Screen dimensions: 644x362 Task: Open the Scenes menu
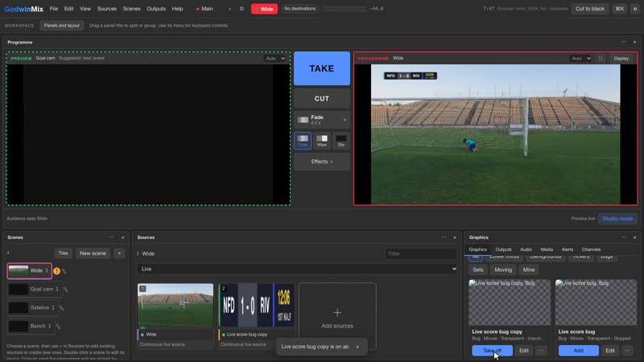click(131, 9)
